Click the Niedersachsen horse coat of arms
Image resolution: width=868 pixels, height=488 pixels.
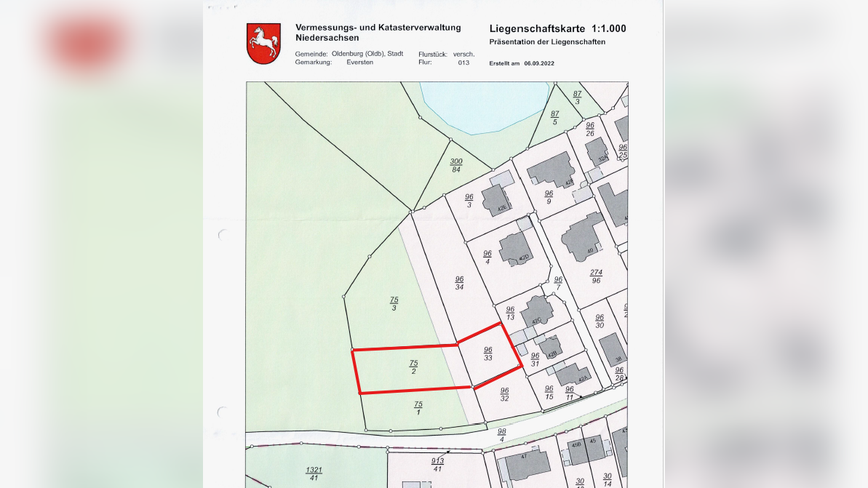point(263,44)
